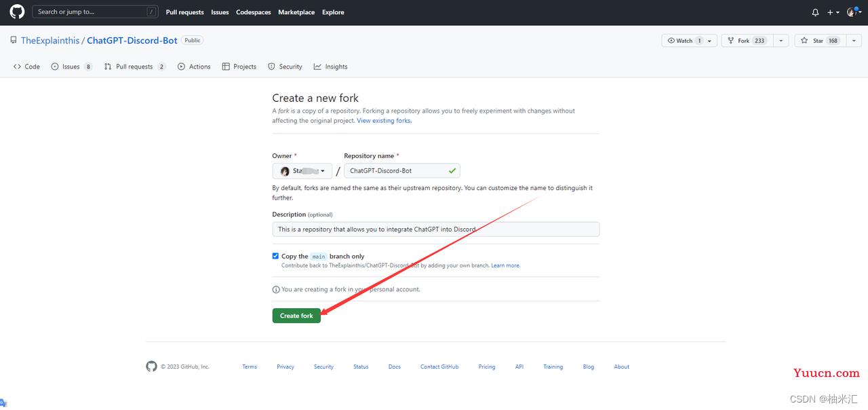Expand the Star lists dropdown arrow
Viewport: 868px width, 410px height.
[x=853, y=41]
